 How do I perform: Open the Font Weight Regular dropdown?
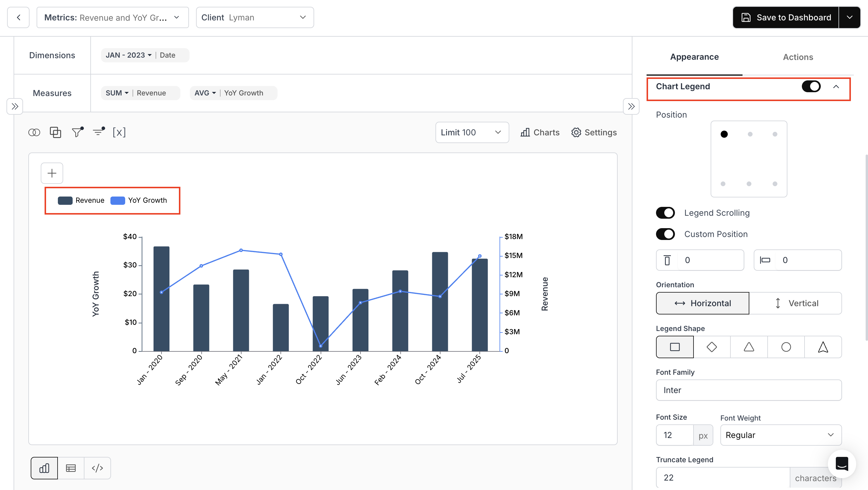tap(780, 435)
